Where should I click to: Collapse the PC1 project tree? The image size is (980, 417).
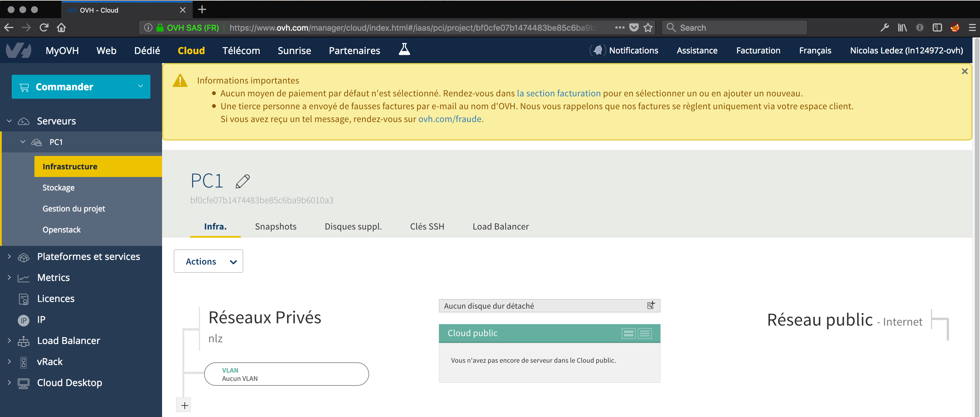coord(22,142)
